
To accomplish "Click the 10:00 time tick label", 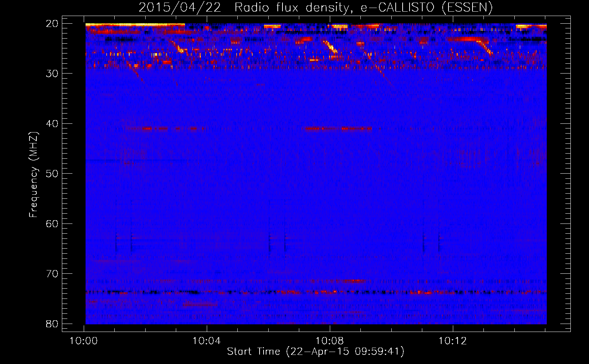I will [x=84, y=341].
